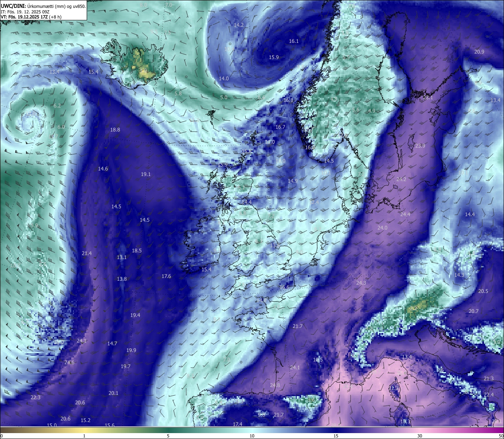The height and width of the screenshot is (439, 504).
Task: Click the map value 13.8
Action: tap(122, 279)
